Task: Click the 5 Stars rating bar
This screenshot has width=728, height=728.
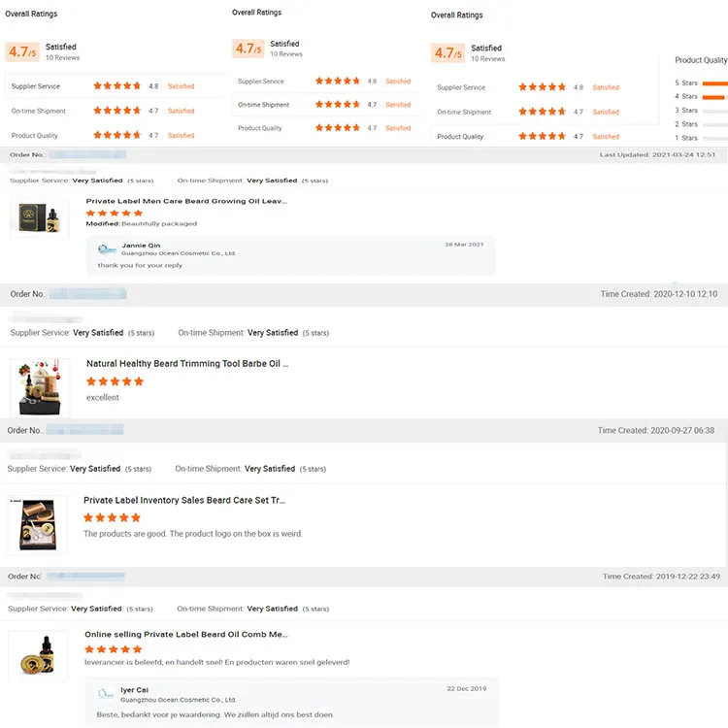Action: pos(713,83)
